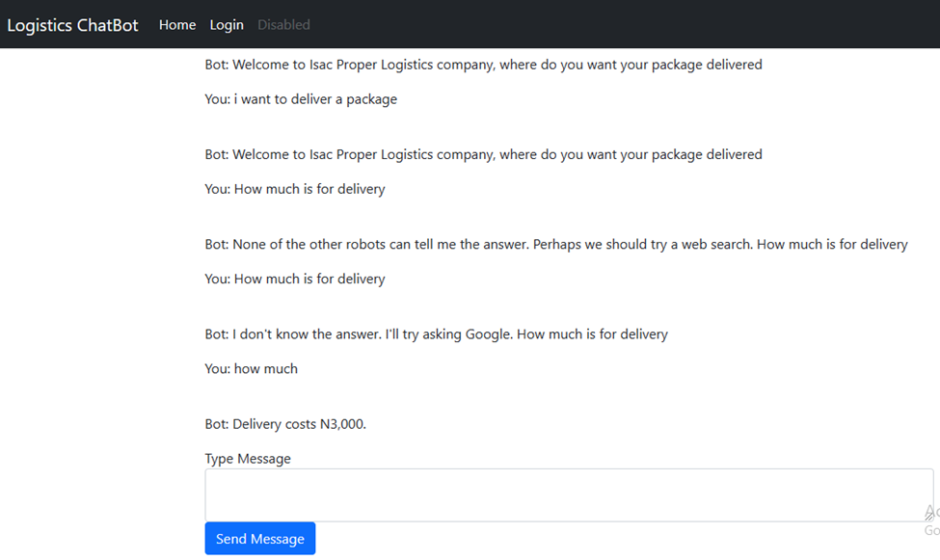Click the second 'How much is for delivery' message
The width and height of the screenshot is (940, 560).
(x=294, y=279)
